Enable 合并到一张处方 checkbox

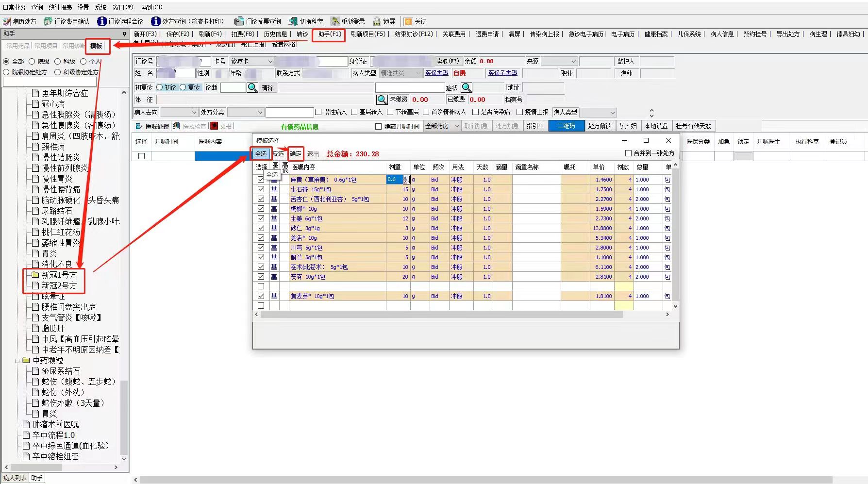[628, 153]
